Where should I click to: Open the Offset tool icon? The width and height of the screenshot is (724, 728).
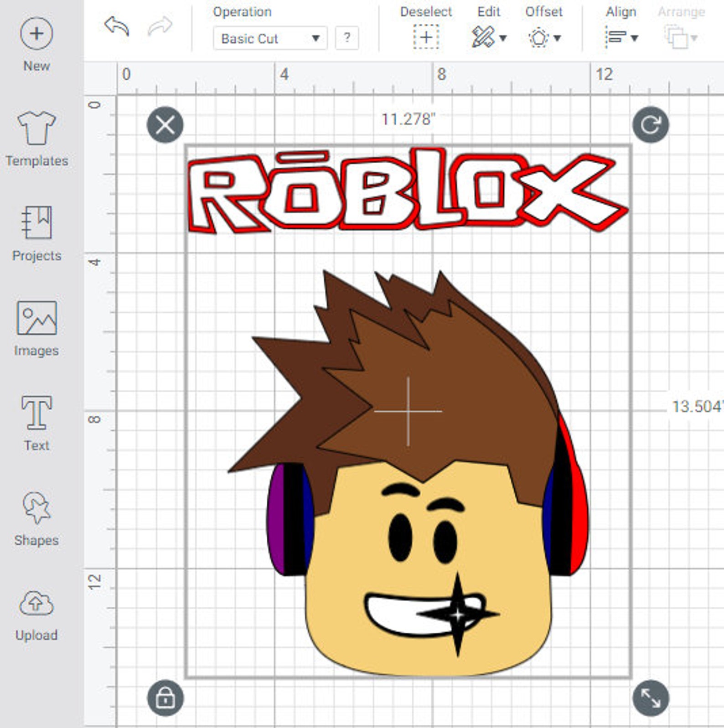[538, 38]
